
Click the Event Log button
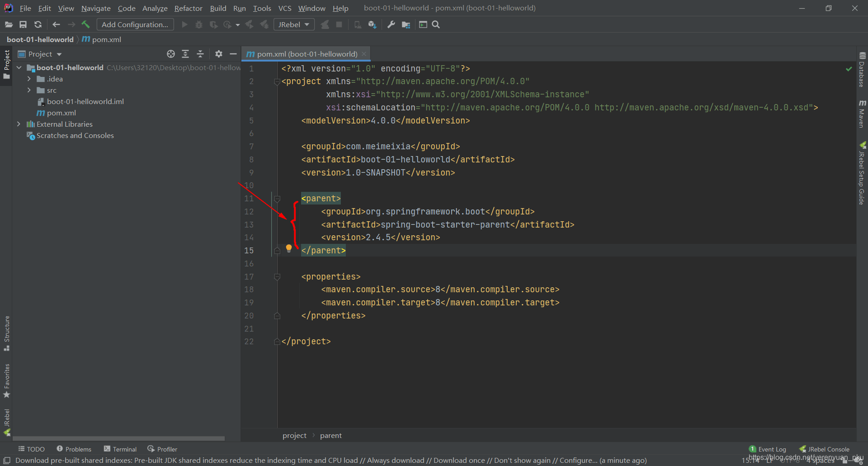point(768,449)
